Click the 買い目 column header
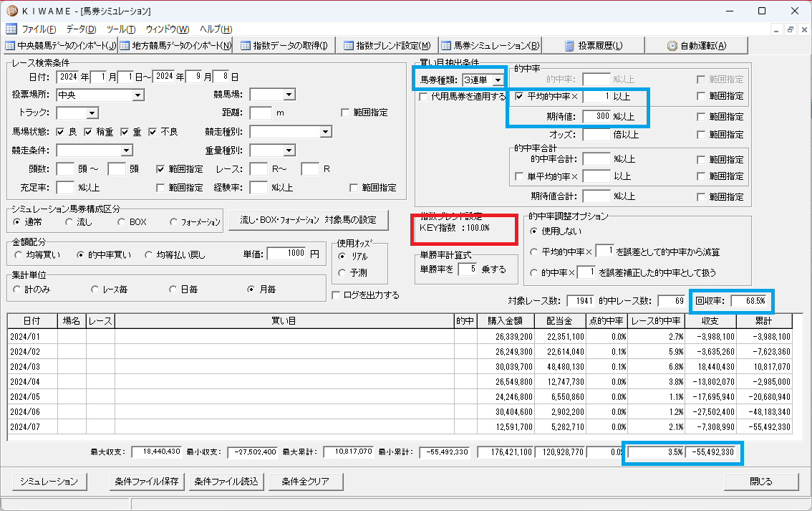812x511 pixels. 284,321
